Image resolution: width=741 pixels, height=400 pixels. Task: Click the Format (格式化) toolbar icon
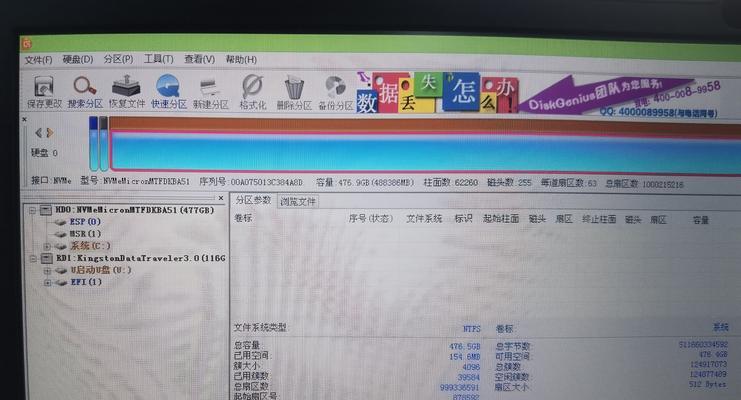coord(253,93)
